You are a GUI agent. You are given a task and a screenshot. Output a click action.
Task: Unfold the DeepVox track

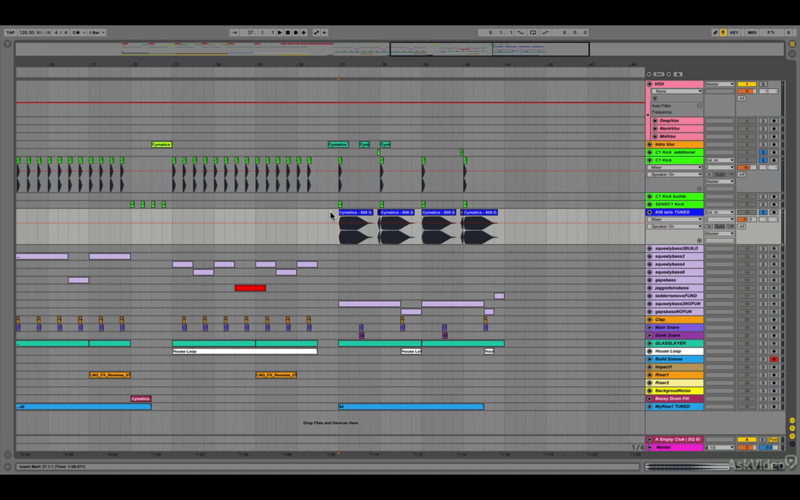point(655,121)
